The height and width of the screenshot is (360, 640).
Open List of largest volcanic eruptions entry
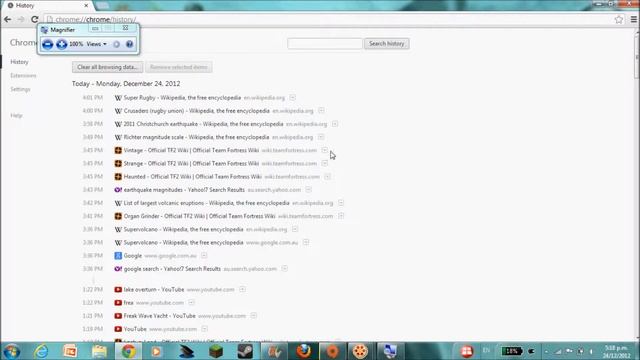pos(207,203)
